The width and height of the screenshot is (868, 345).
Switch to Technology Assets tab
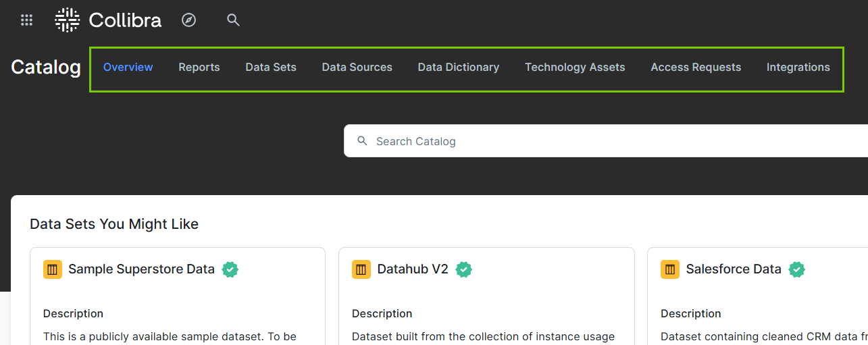575,68
